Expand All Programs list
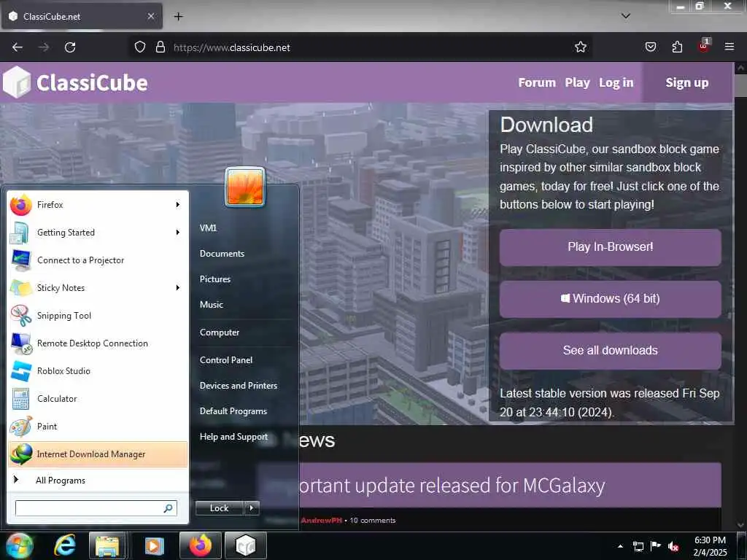747x560 pixels. [98, 480]
